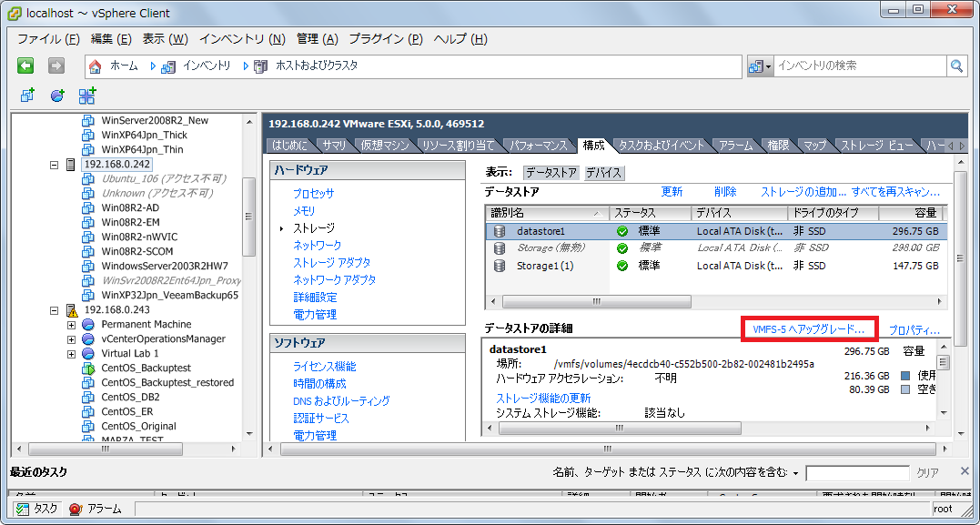The height and width of the screenshot is (525, 980).
Task: Click host icon beside 192.168.0.242
Action: 71,165
